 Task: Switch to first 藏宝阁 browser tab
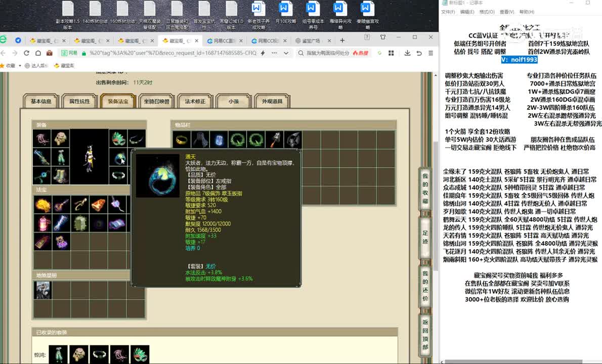(x=48, y=40)
